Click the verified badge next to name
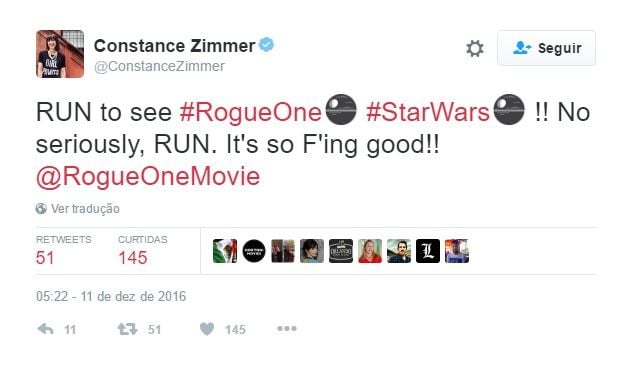 pyautogui.click(x=266, y=45)
